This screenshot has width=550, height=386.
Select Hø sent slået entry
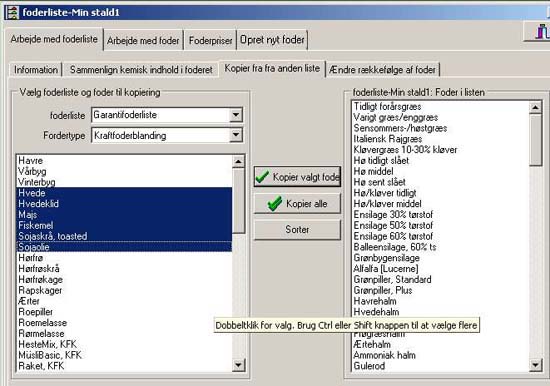click(441, 182)
